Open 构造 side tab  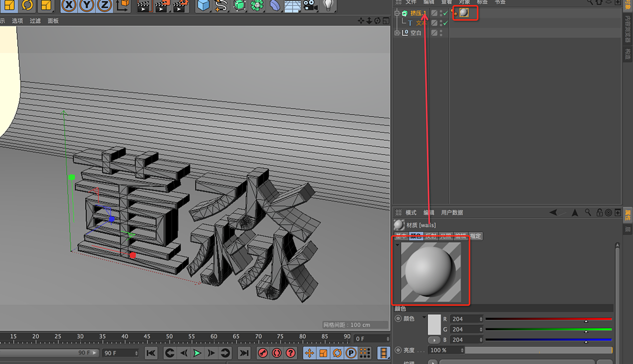(x=627, y=54)
